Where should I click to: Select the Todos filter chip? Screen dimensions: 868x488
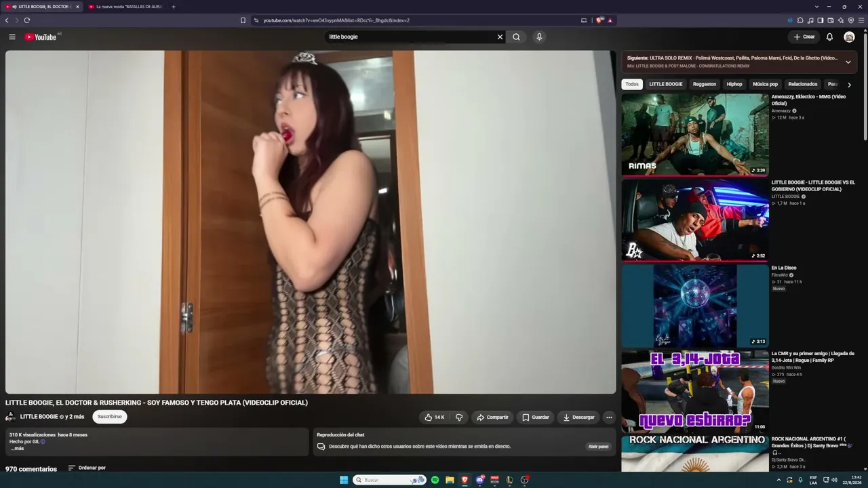point(632,84)
